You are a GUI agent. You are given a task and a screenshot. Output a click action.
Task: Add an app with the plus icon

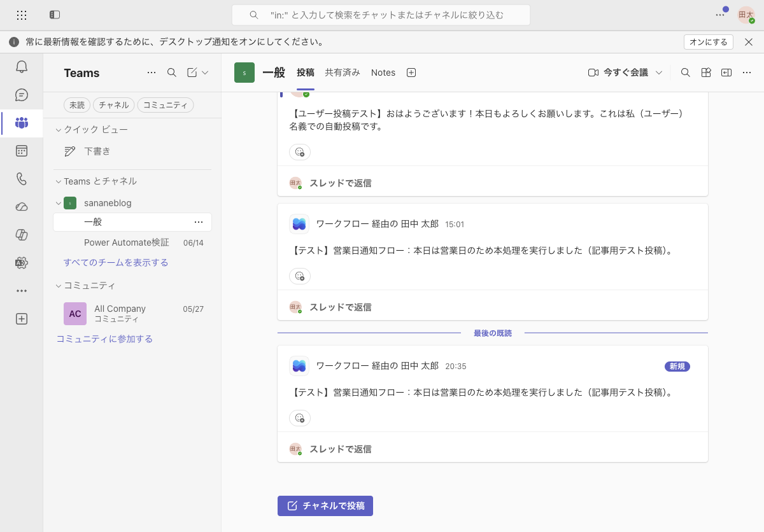[x=22, y=319]
